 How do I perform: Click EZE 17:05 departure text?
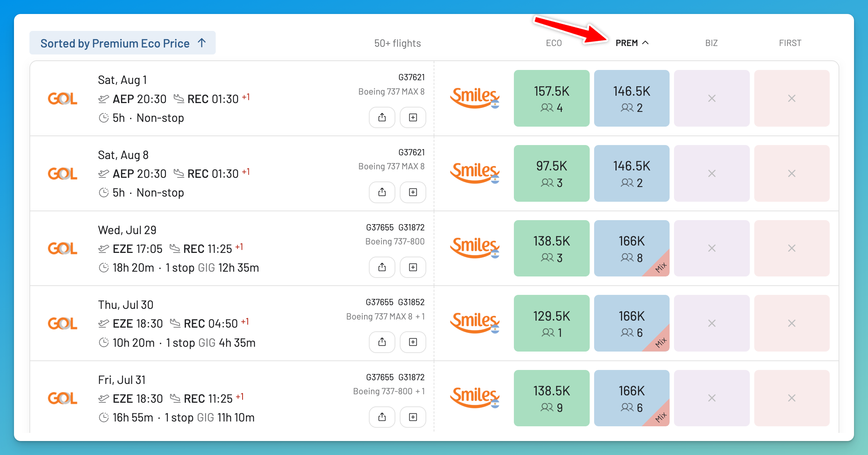pyautogui.click(x=137, y=249)
